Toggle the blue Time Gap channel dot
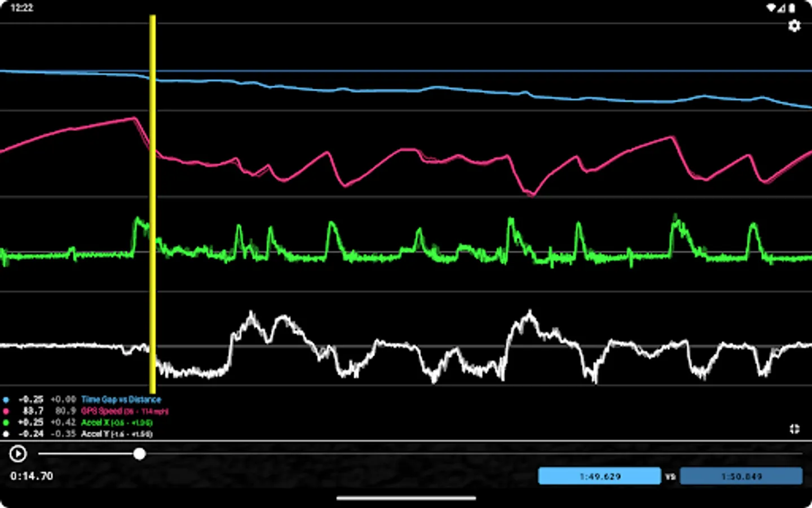Screen dimensions: 812x508 [6, 399]
